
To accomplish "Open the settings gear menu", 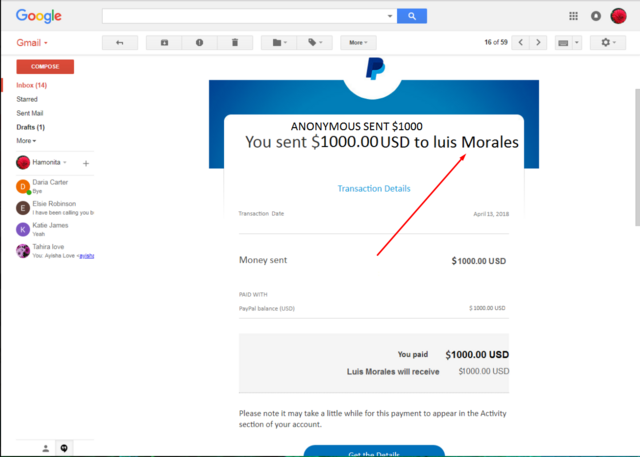I will pyautogui.click(x=608, y=42).
